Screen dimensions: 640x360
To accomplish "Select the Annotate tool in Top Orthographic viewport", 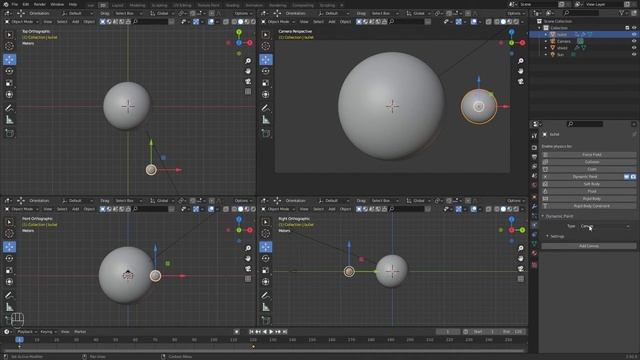I will click(9, 108).
